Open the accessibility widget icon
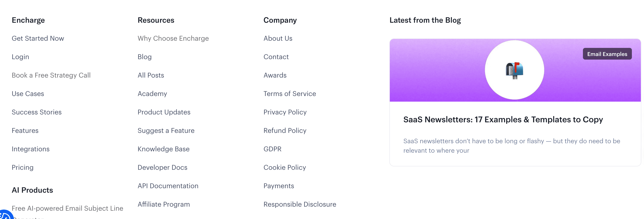Image resolution: width=644 pixels, height=219 pixels. (5, 215)
